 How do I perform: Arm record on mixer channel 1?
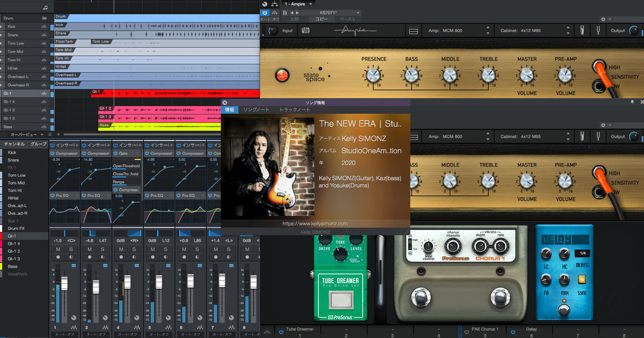pos(57,257)
